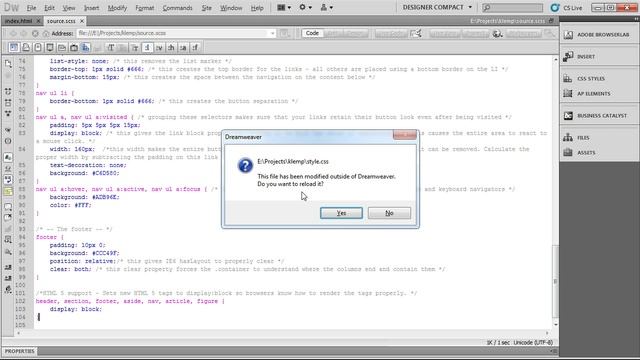Toggle :v visited pseudo-class styles

(x=159, y=48)
